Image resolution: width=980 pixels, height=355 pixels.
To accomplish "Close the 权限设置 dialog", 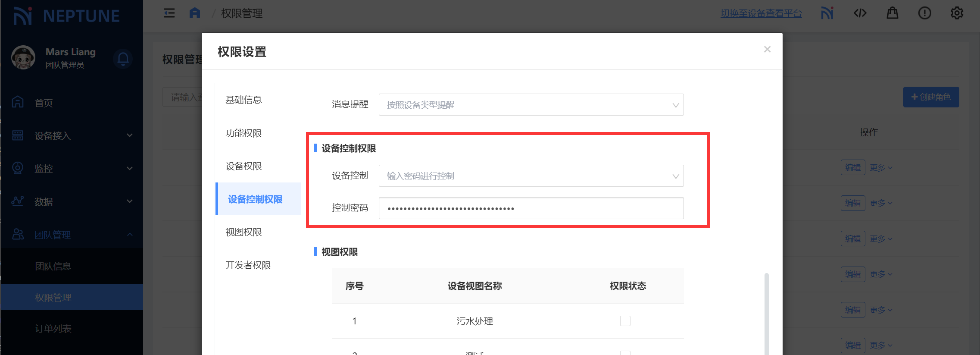I will (x=767, y=50).
